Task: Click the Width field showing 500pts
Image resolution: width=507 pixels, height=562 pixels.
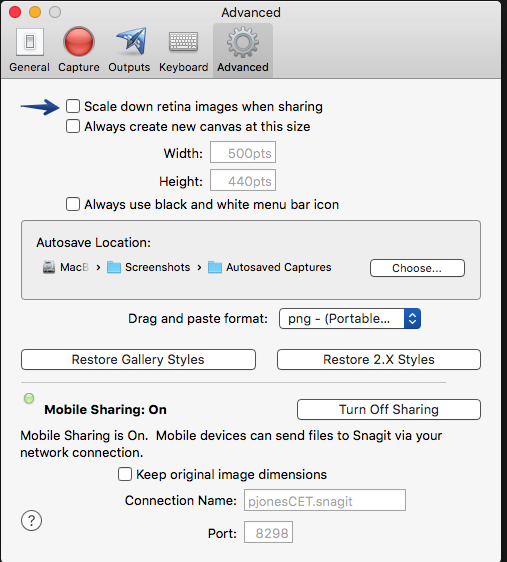Action: point(243,153)
